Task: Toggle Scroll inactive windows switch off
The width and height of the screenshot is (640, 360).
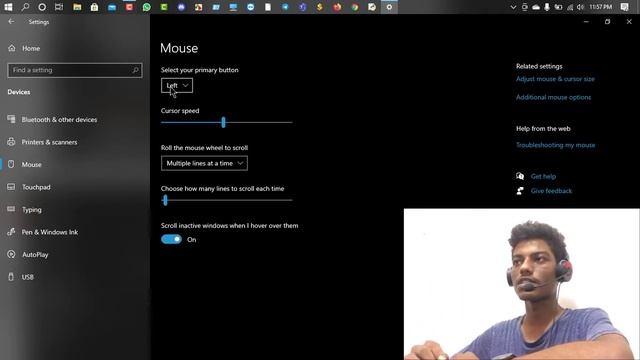Action: [171, 239]
